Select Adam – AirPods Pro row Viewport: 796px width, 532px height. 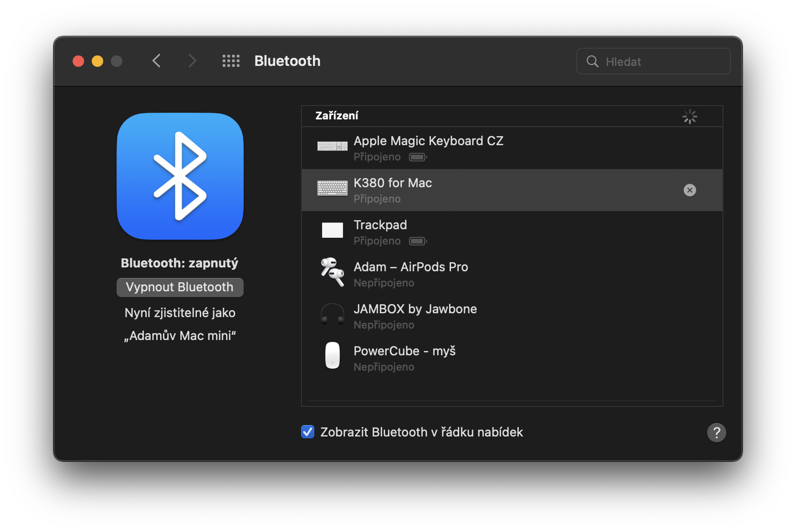[x=511, y=274]
